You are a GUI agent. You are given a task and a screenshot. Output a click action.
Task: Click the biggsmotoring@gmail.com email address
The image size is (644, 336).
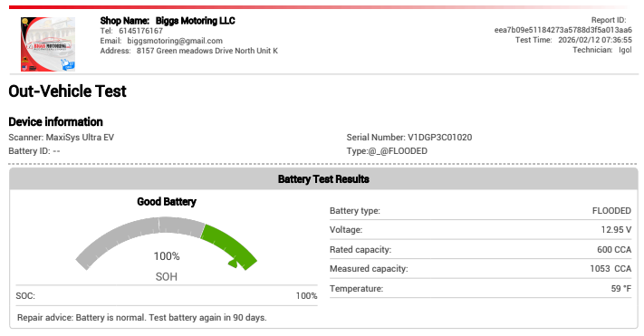[175, 41]
